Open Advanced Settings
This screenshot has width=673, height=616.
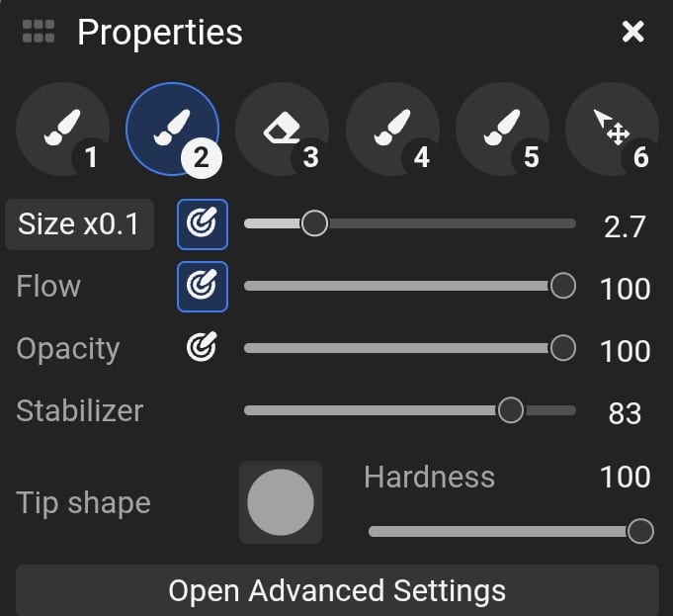coord(337,590)
